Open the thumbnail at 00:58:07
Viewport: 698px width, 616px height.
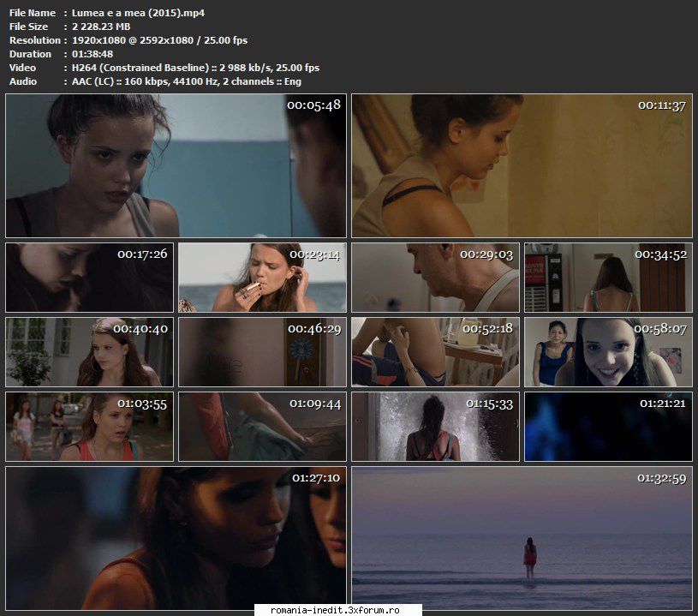pyautogui.click(x=609, y=352)
